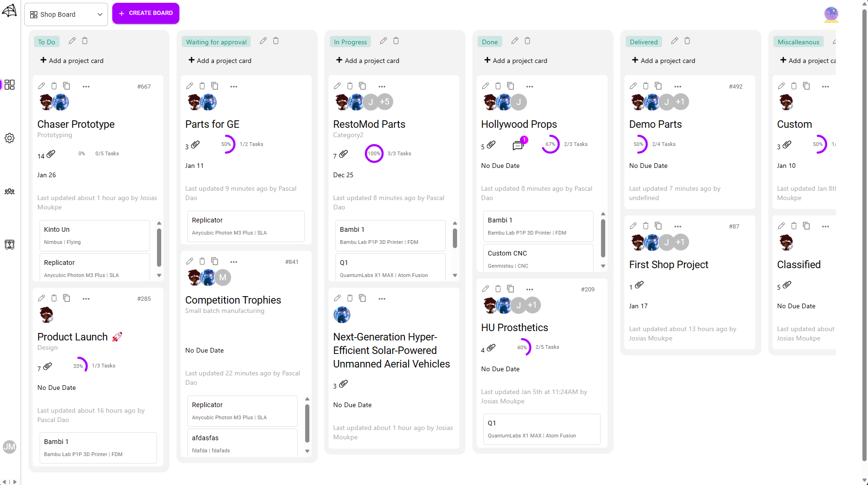
Task: Click the +5 avatar overflow on RestoMod Parts
Action: coord(384,102)
